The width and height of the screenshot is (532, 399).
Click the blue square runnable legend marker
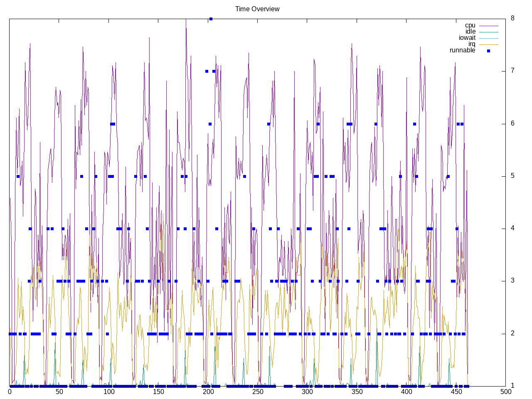[488, 51]
